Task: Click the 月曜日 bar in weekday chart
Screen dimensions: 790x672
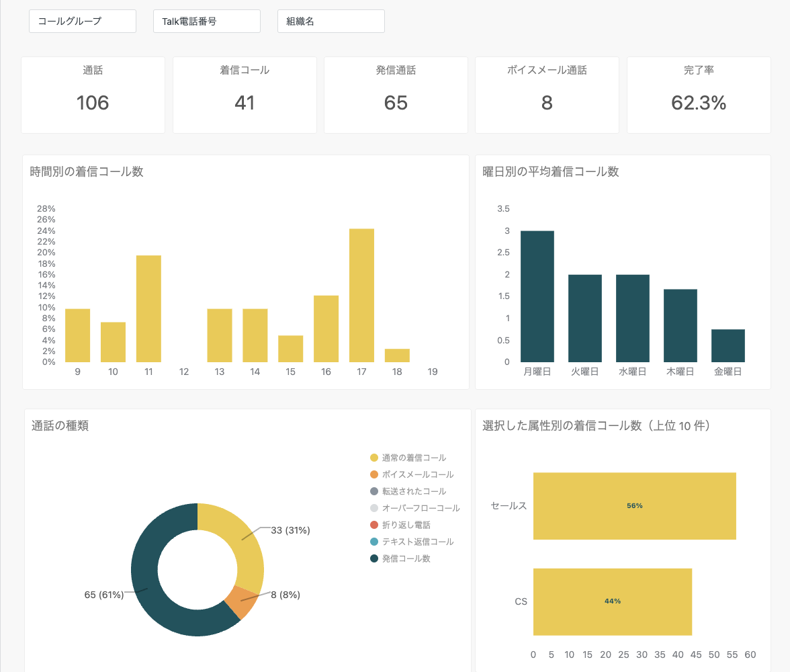Action: click(537, 296)
